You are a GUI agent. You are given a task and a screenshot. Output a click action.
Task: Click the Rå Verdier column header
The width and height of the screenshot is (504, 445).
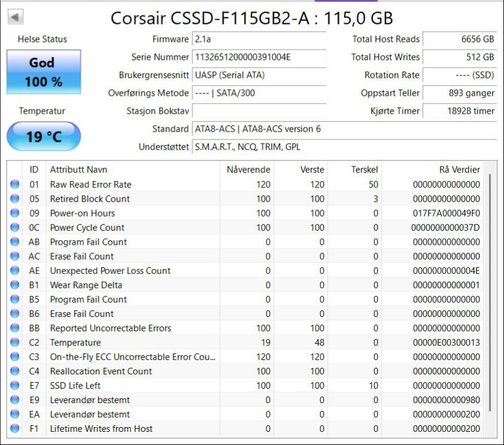[x=459, y=170]
